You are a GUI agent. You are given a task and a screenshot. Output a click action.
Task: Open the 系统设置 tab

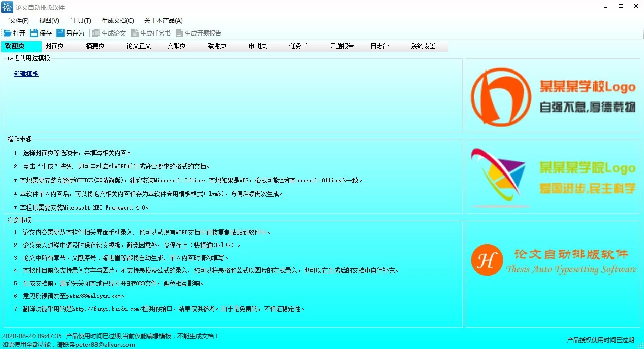[423, 46]
